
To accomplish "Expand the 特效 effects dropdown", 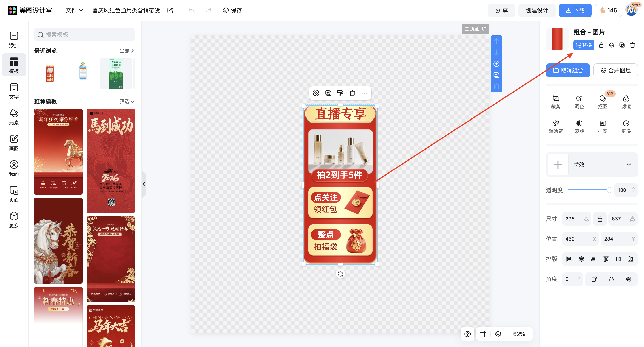I will (629, 164).
